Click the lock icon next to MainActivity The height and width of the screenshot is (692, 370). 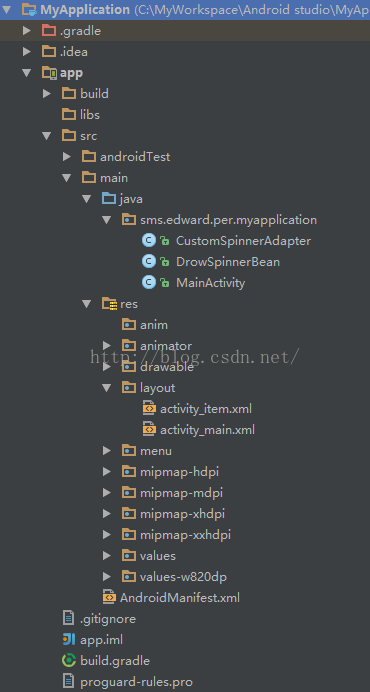pyautogui.click(x=165, y=283)
